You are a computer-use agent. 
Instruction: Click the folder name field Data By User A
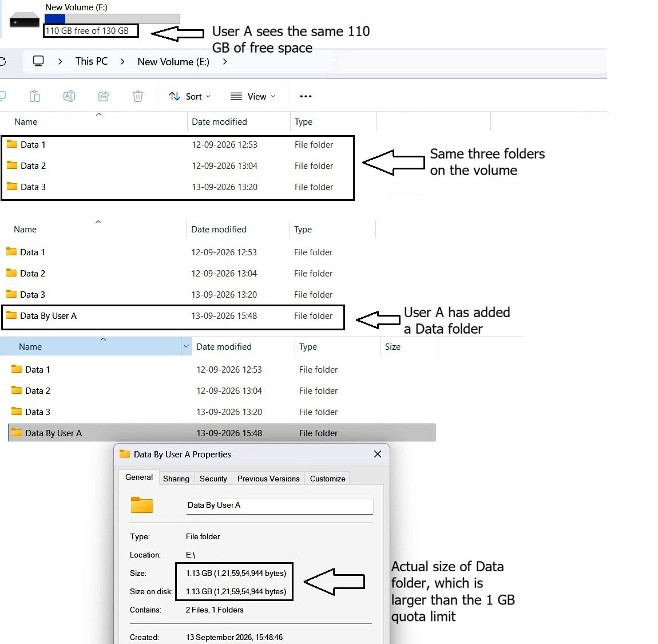(x=279, y=506)
